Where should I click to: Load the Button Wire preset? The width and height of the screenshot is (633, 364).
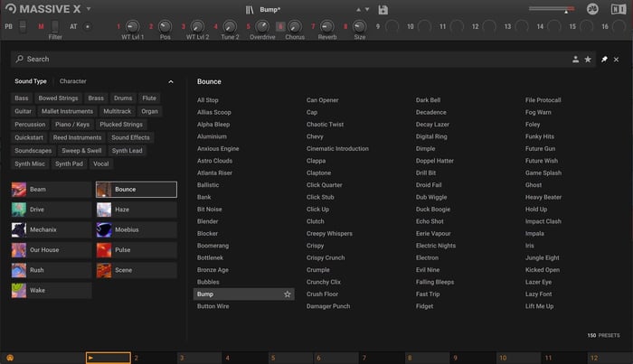pyautogui.click(x=213, y=306)
